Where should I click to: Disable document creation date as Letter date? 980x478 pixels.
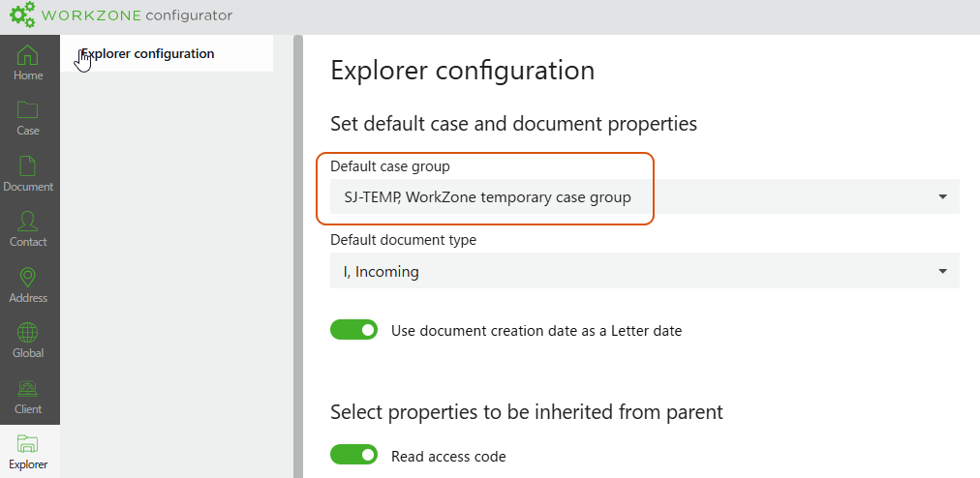pos(353,330)
